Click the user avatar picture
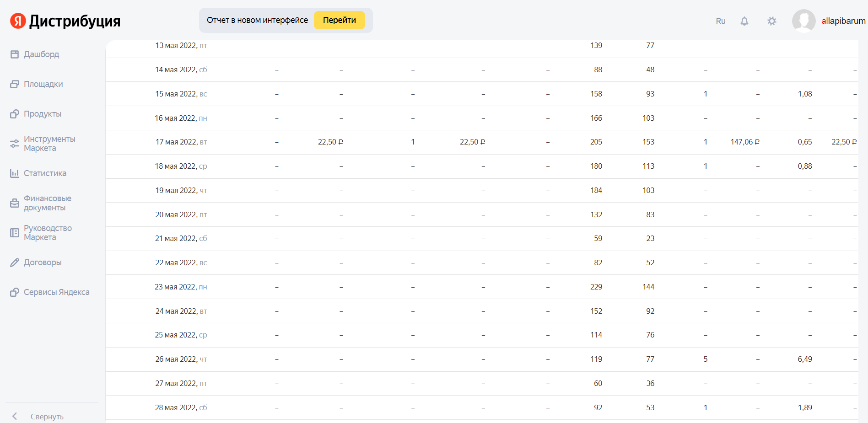This screenshot has height=423, width=868. [803, 21]
